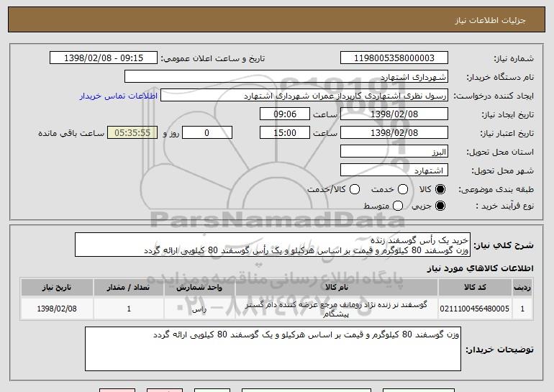The image size is (554, 392).
Task: Click the need number field 1198005358000003
Action: point(394,58)
